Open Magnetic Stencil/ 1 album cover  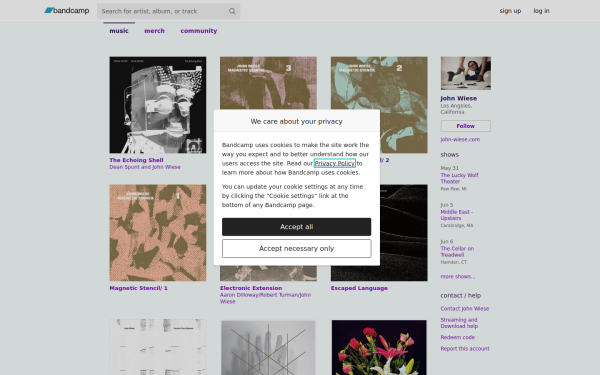158,233
